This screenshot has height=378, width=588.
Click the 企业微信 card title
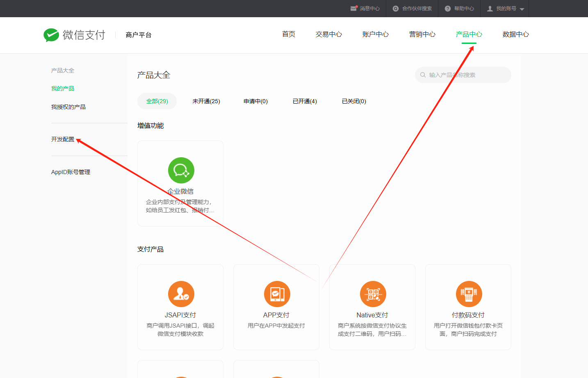point(180,191)
